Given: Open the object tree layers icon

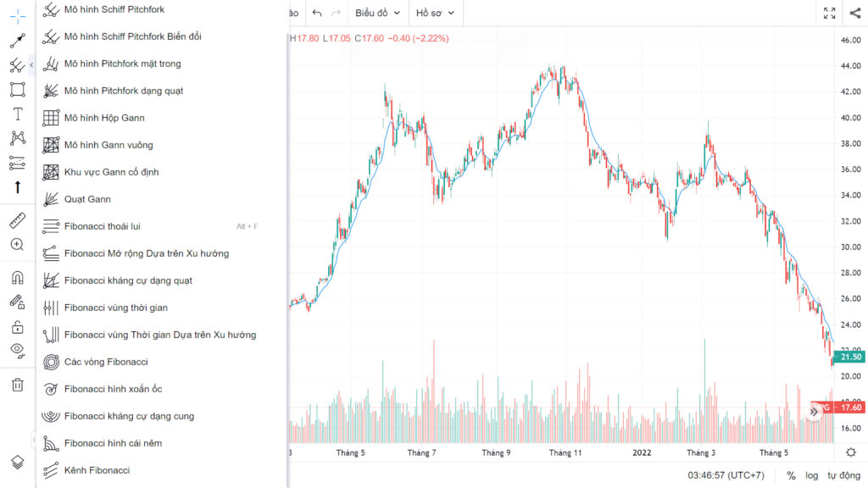Looking at the screenshot, I should 17,462.
